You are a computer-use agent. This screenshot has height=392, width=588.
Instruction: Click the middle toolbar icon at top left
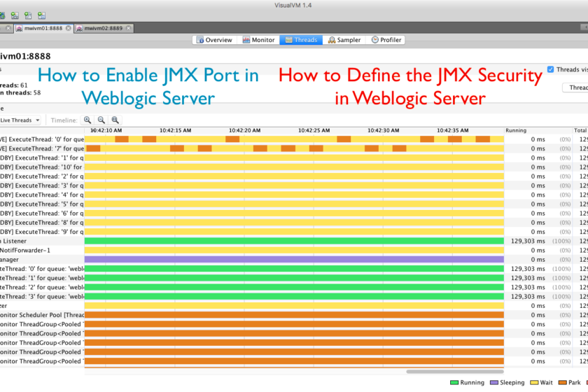[27, 15]
